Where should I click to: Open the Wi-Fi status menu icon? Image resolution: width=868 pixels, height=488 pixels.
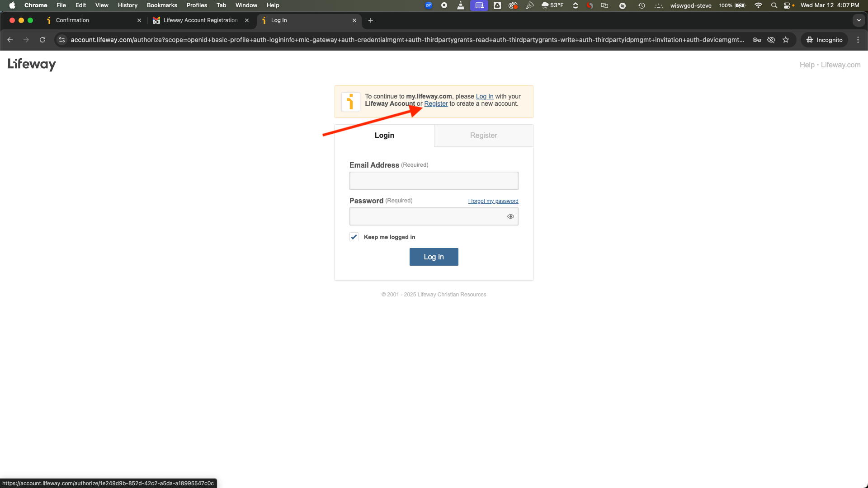point(758,5)
